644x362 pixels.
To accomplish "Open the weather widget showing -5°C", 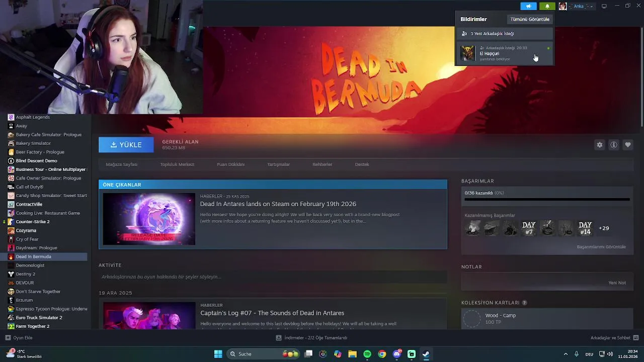I will (x=24, y=354).
